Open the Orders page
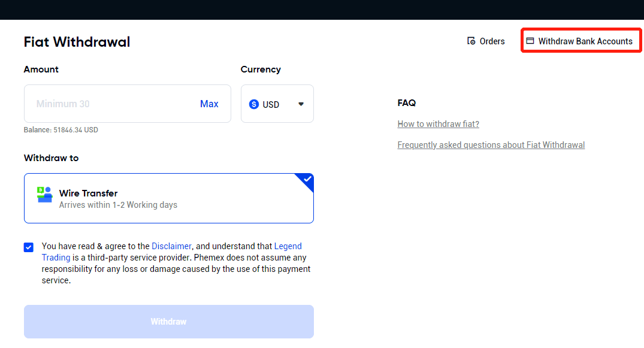Image resolution: width=644 pixels, height=348 pixels. click(x=486, y=41)
